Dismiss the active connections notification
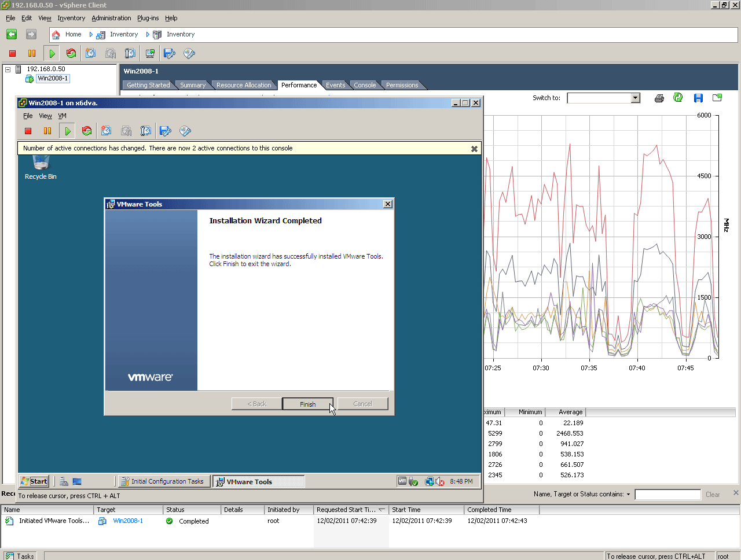 click(x=474, y=149)
